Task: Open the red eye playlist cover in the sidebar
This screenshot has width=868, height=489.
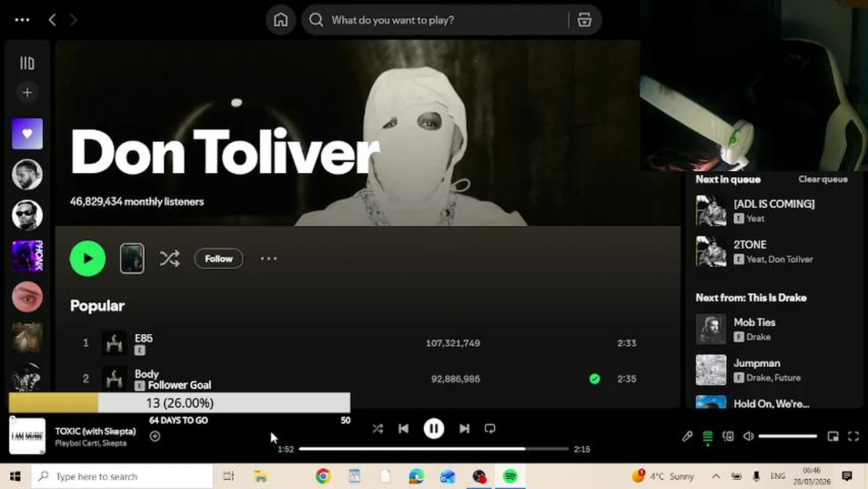Action: pos(27,297)
